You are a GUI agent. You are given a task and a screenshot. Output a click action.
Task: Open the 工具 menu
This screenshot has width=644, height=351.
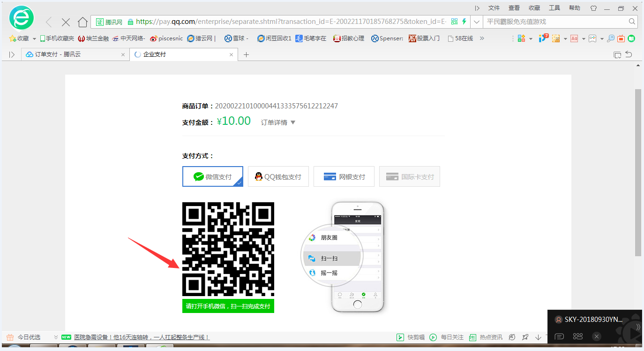pyautogui.click(x=554, y=8)
